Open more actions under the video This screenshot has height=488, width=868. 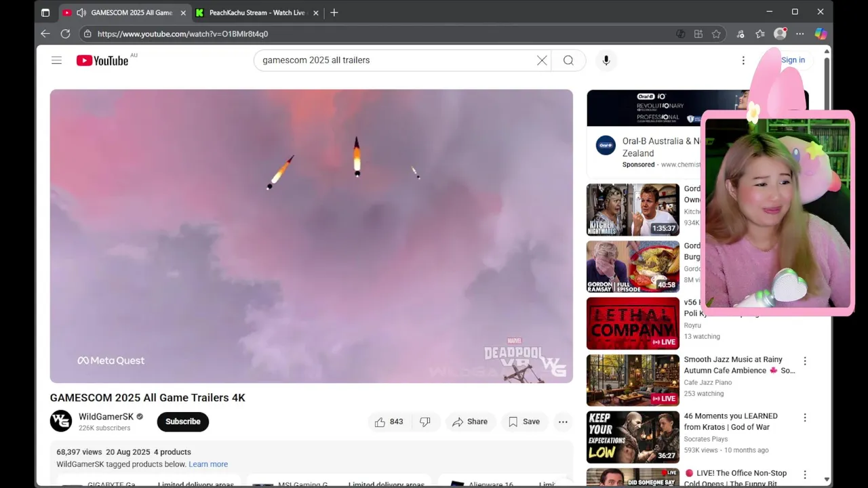coord(563,422)
